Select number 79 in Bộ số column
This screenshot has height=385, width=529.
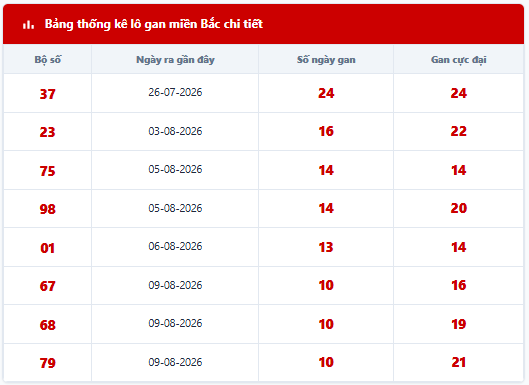(48, 363)
